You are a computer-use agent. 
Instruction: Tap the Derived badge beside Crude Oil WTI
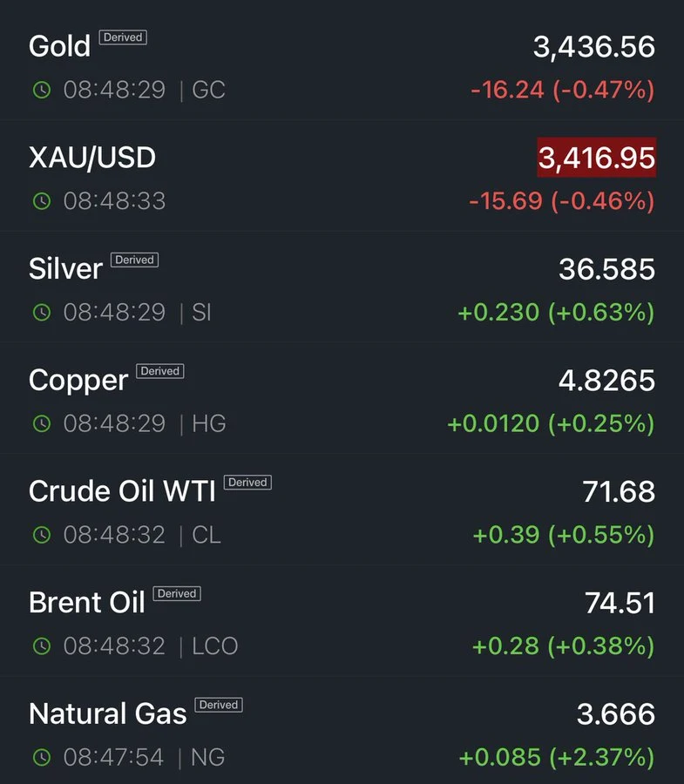247,483
